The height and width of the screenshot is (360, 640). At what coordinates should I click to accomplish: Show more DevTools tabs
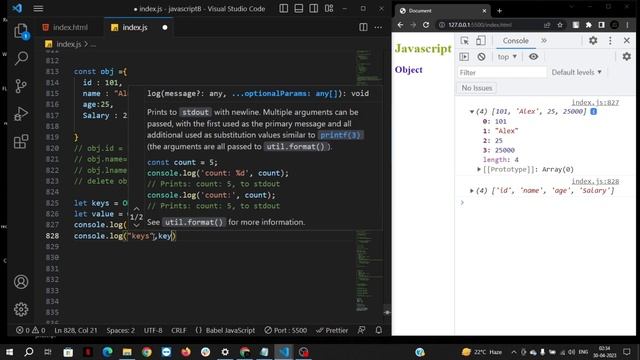coord(544,40)
